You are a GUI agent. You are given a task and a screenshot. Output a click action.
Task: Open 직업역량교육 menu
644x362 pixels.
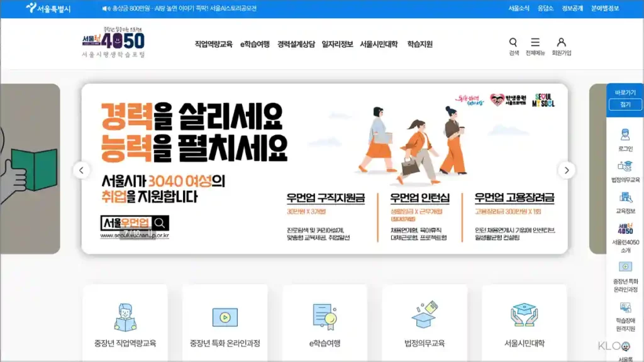pos(214,45)
